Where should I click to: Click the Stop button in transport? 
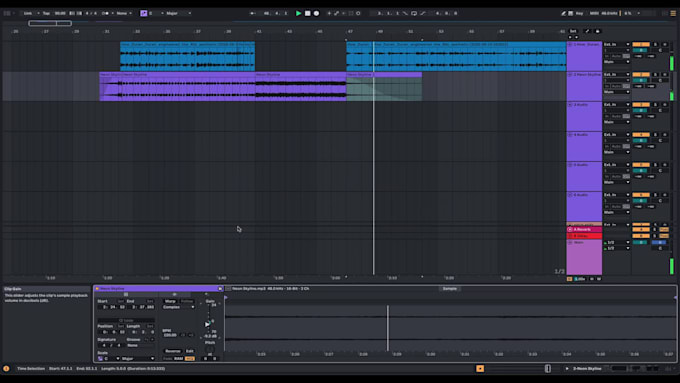pos(307,13)
